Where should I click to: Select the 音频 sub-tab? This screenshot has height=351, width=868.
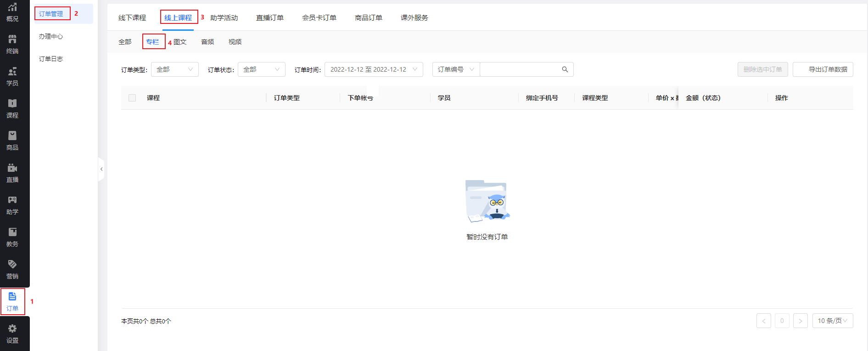click(207, 42)
